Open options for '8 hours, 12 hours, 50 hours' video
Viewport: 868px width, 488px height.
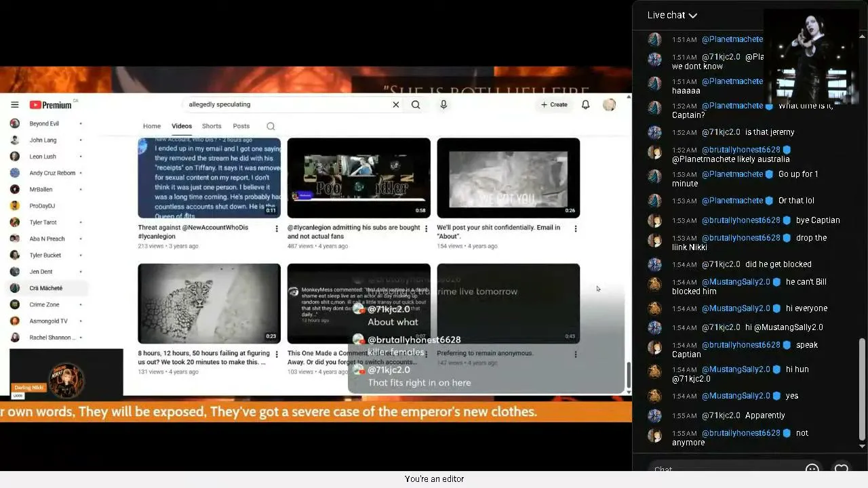pos(277,354)
